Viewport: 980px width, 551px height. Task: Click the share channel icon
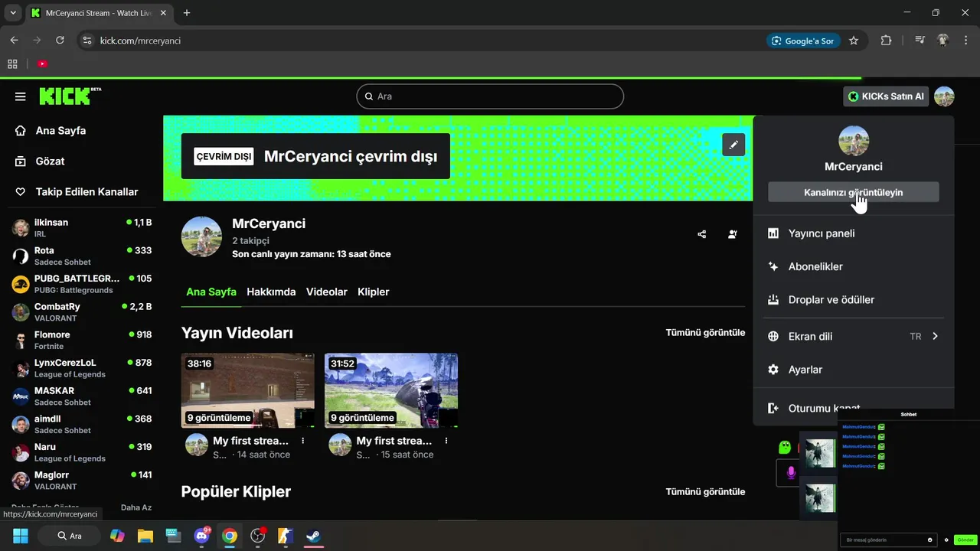click(x=702, y=234)
